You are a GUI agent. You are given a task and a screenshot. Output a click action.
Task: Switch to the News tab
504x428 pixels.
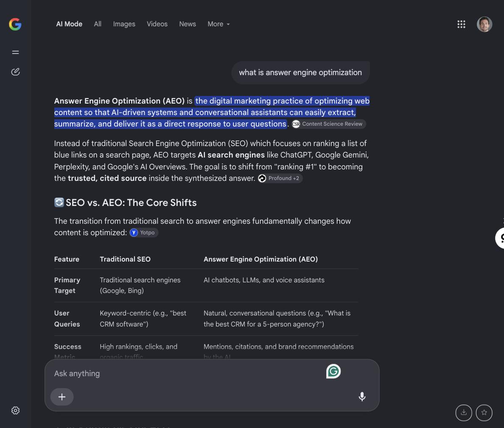pos(188,24)
